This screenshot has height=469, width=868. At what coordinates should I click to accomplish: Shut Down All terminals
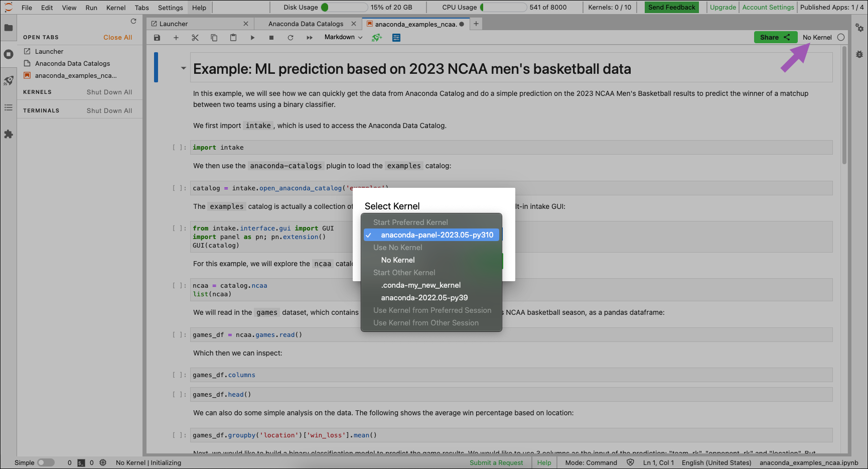pos(109,110)
